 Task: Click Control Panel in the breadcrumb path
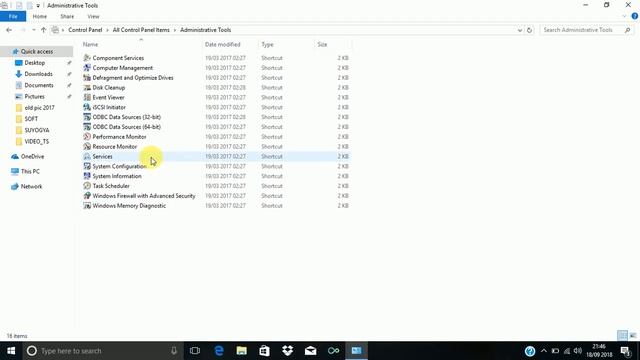click(x=85, y=30)
